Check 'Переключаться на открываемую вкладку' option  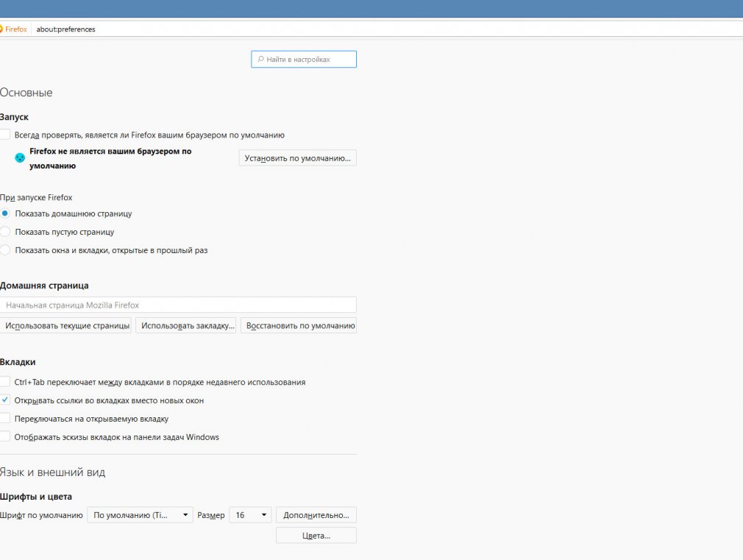coord(4,418)
